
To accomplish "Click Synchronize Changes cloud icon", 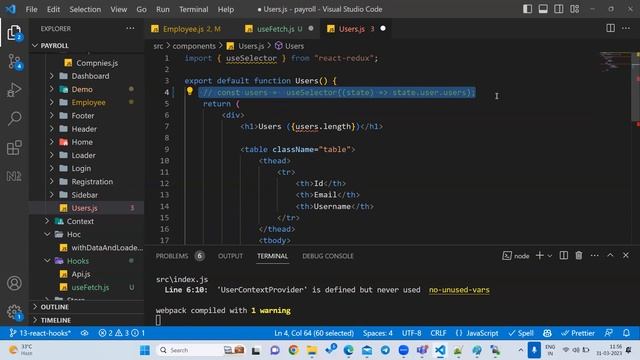I will [84, 333].
